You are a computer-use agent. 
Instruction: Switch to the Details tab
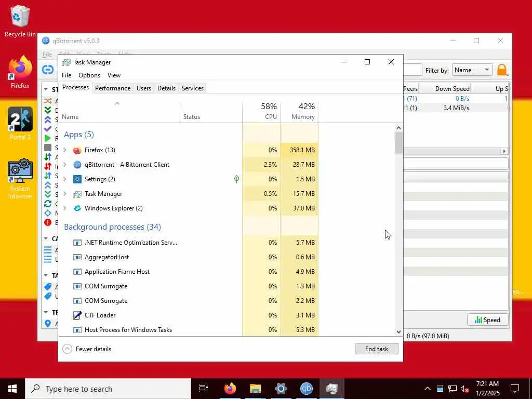click(x=166, y=88)
